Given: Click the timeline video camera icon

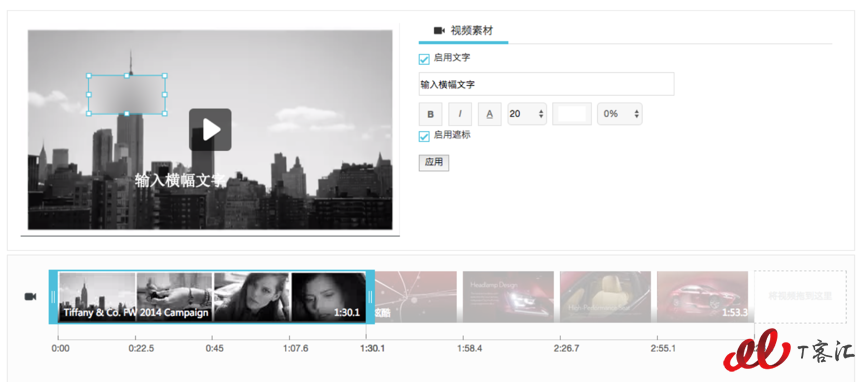Looking at the screenshot, I should click(30, 297).
